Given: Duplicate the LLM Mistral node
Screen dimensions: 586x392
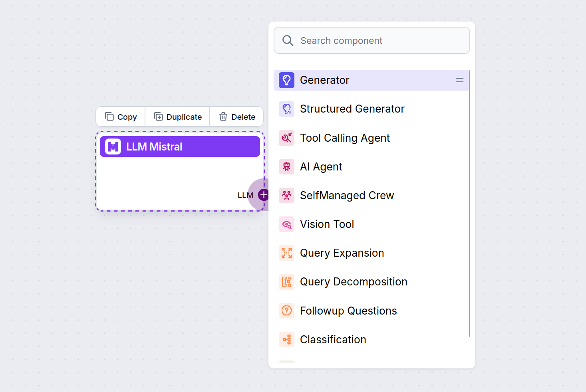Looking at the screenshot, I should tap(178, 117).
